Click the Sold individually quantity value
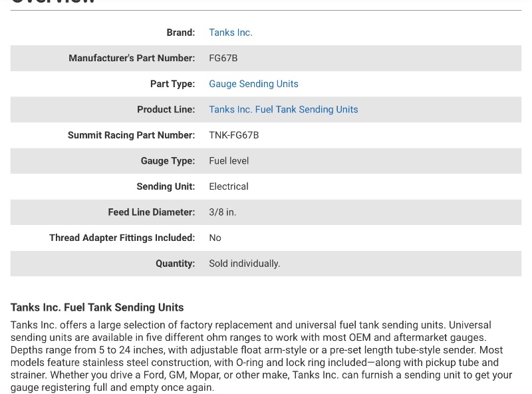Screen dimensions: 532x394 coord(244,264)
